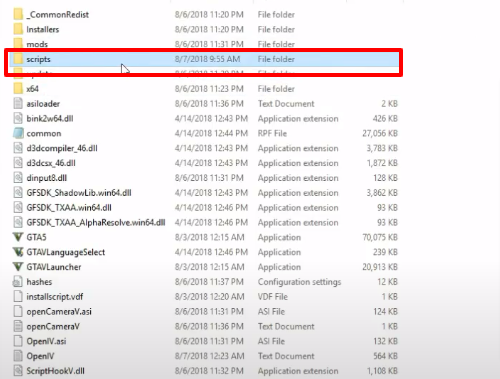500x379 pixels.
Task: Select the _CommonRedist folder name
Action: [x=58, y=15]
